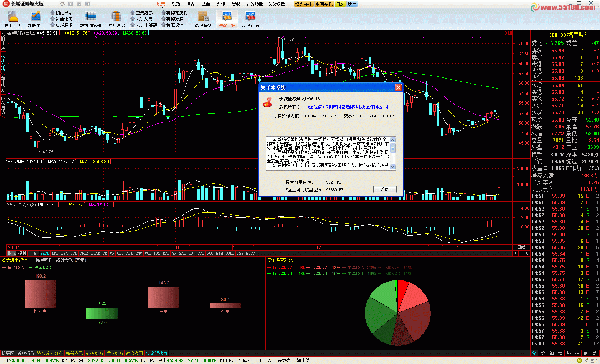The image size is (600, 364).
Task: Open 深度资料 in-depth data icon
Action: (203, 19)
